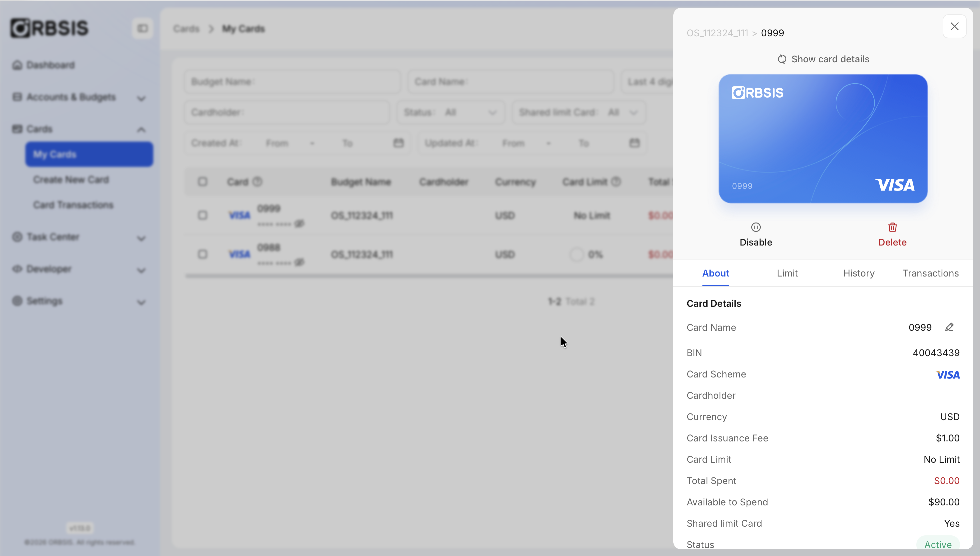
Task: Switch to the History tab
Action: (x=859, y=273)
